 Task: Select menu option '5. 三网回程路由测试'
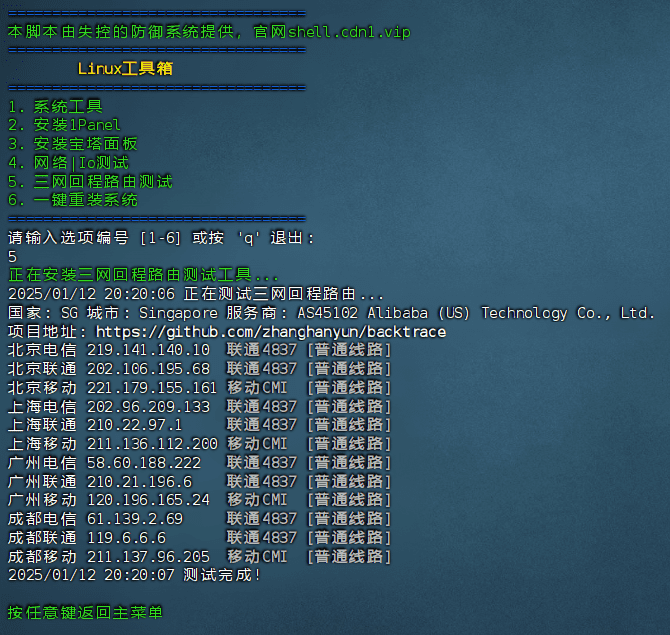[90, 182]
